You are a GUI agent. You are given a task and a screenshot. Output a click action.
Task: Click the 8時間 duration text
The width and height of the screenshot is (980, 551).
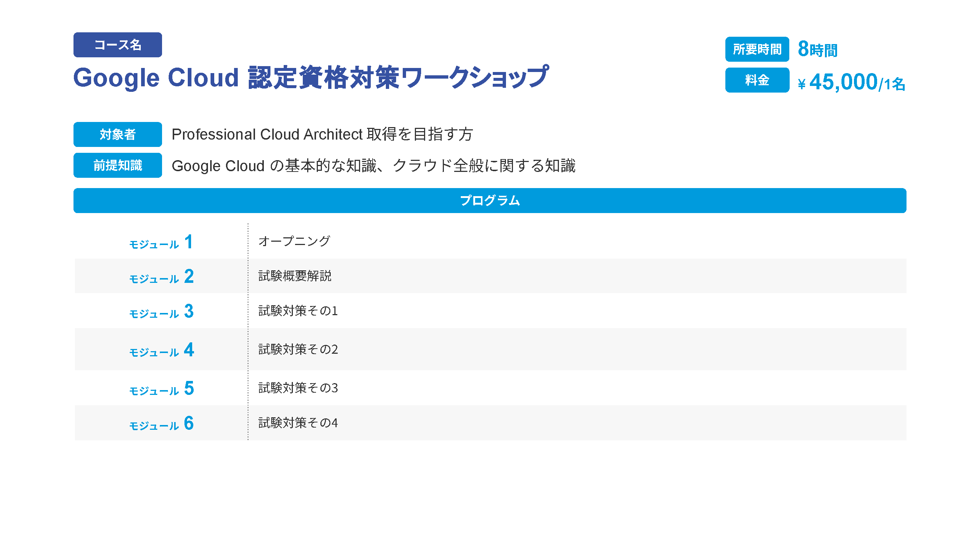pyautogui.click(x=817, y=50)
